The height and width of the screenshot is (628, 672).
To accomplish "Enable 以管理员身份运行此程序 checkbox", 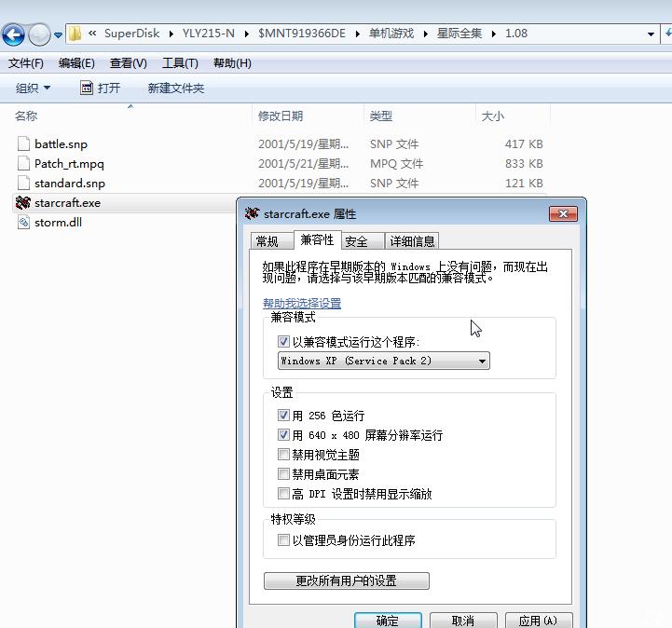I will [x=283, y=539].
